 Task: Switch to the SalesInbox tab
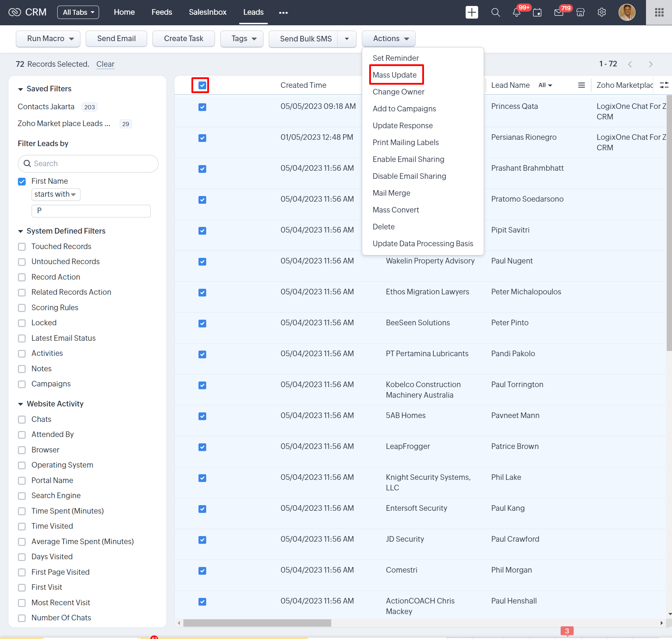point(207,12)
